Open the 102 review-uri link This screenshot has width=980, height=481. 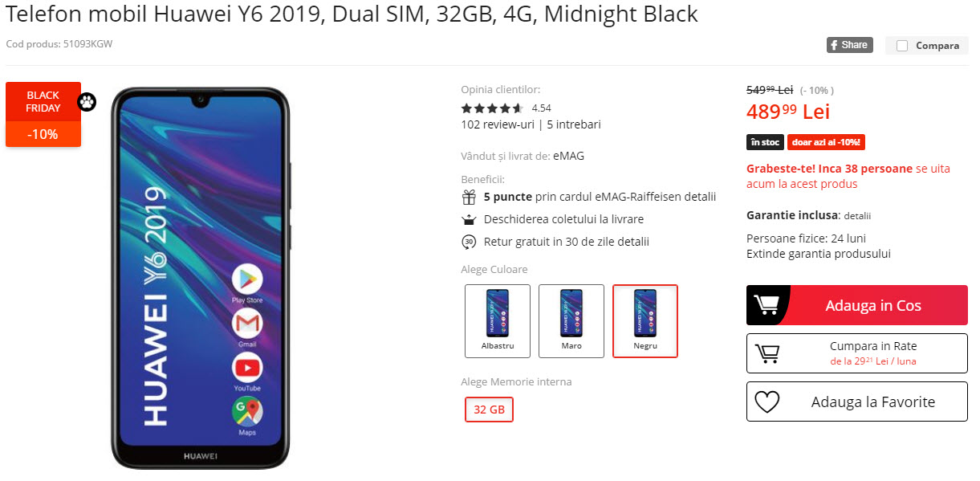pos(498,124)
